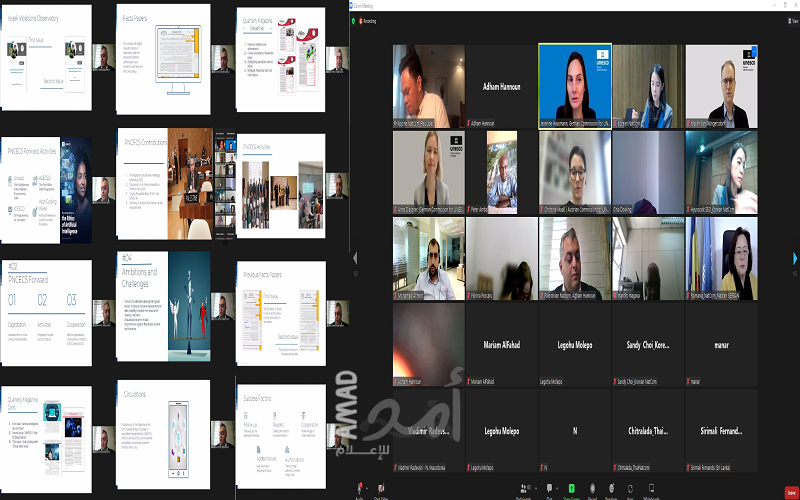Expand audio options arrow beside microphone
The height and width of the screenshot is (500, 800).
(x=367, y=488)
